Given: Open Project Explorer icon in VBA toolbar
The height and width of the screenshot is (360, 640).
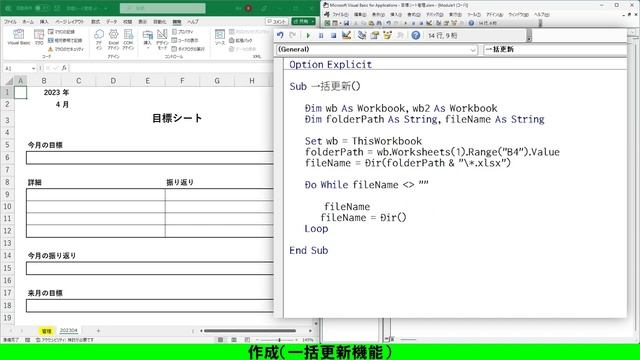Looking at the screenshot, I should (x=362, y=36).
